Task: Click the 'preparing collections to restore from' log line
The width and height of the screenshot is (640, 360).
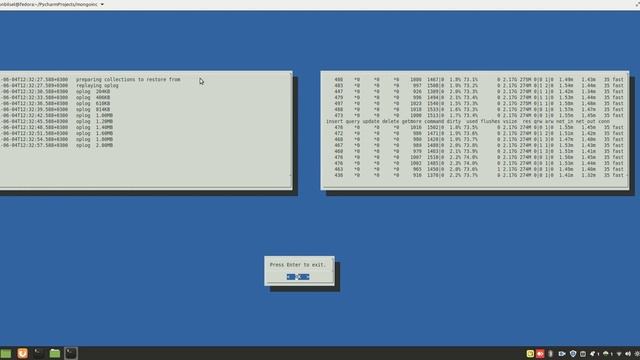Action: [128, 80]
